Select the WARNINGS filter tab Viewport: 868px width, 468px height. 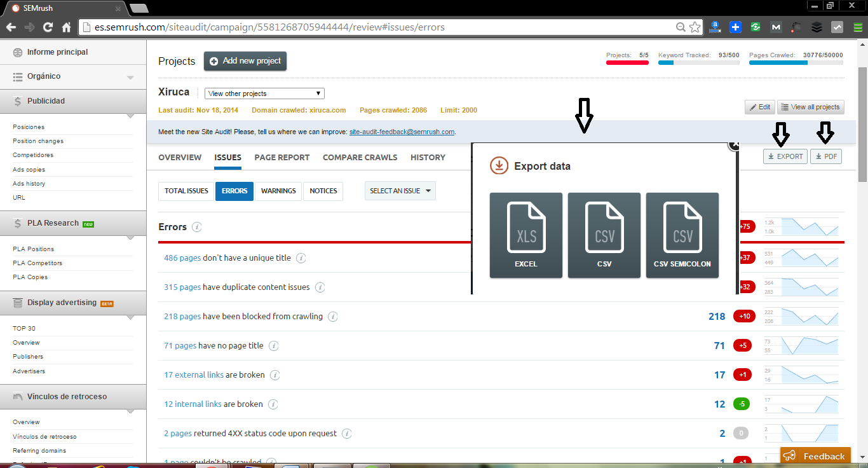tap(278, 190)
